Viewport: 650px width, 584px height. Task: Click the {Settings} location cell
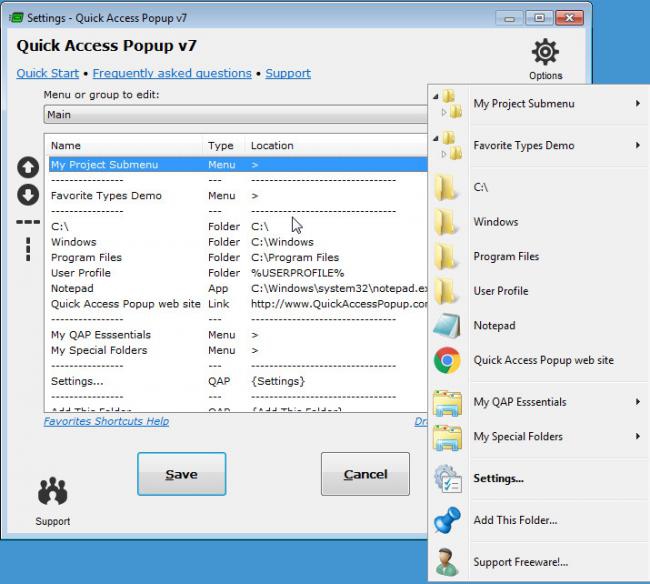click(x=278, y=381)
